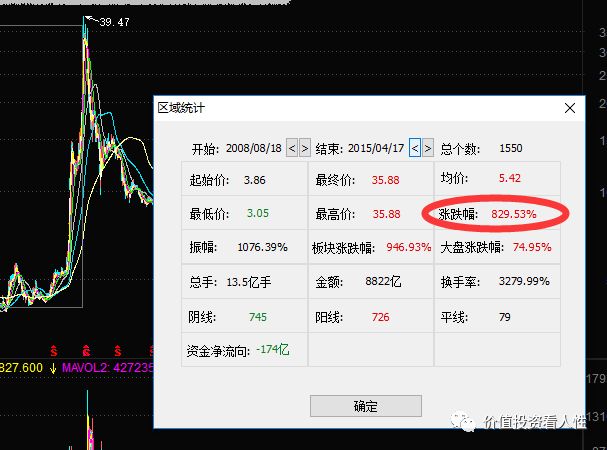
Task: Click the 涨跌幅 value 829.53%
Action: pos(514,214)
